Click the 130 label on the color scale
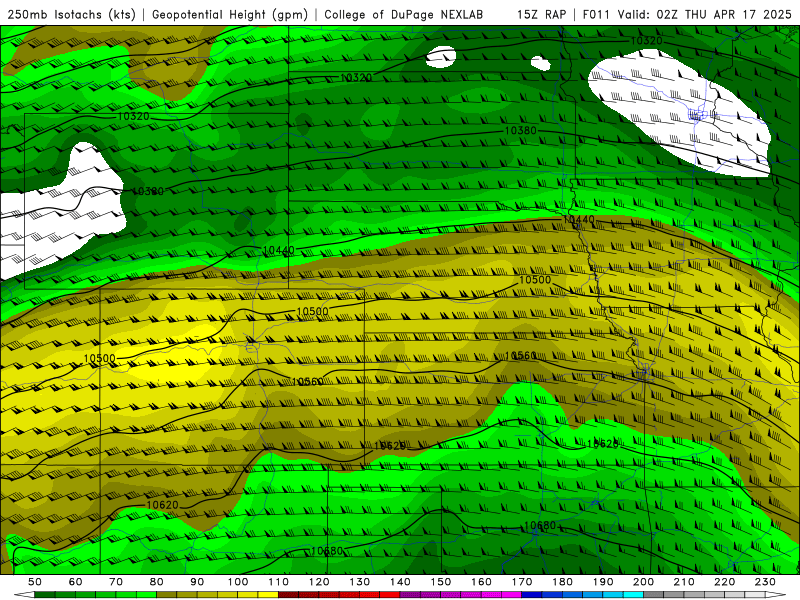800x600 pixels. (x=360, y=582)
